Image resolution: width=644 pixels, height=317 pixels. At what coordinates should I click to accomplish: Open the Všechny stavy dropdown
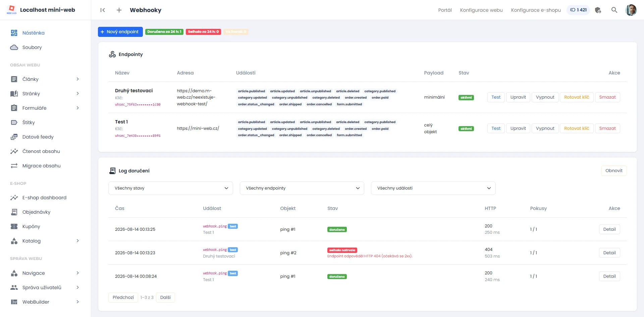pos(171,188)
